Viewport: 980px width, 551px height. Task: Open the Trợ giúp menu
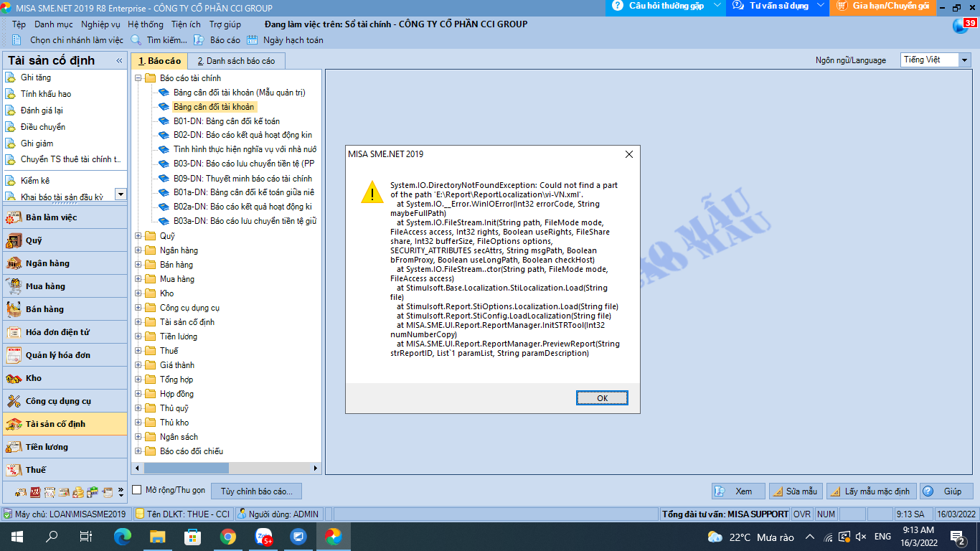coord(225,24)
